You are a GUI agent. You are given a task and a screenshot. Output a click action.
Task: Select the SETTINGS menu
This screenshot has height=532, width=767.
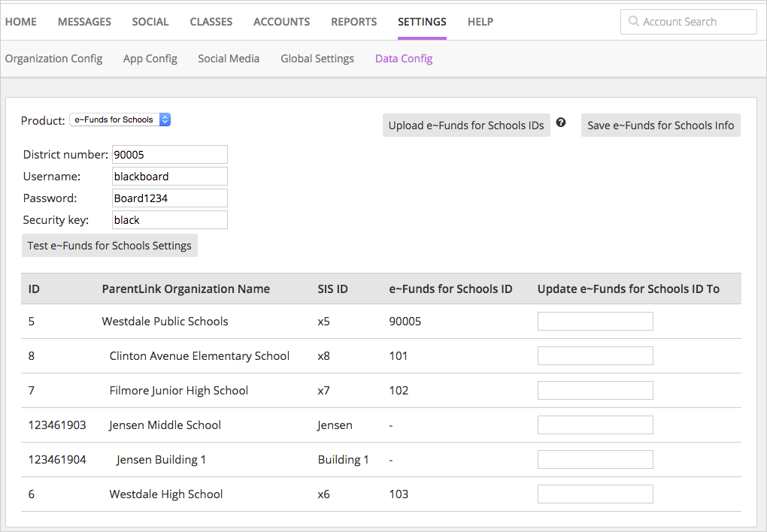pos(422,22)
